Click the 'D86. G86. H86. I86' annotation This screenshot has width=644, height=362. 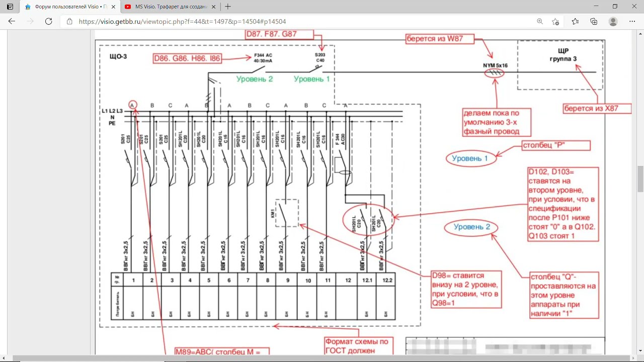click(188, 59)
